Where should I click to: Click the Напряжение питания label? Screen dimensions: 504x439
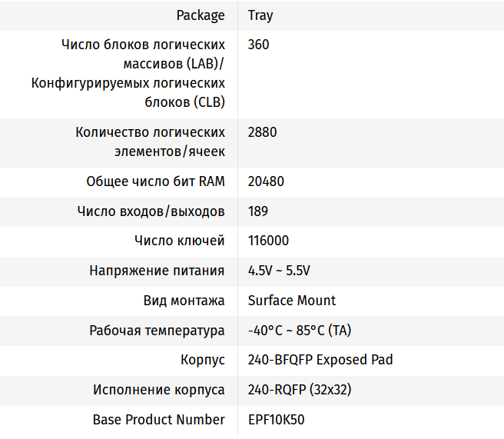click(x=157, y=271)
